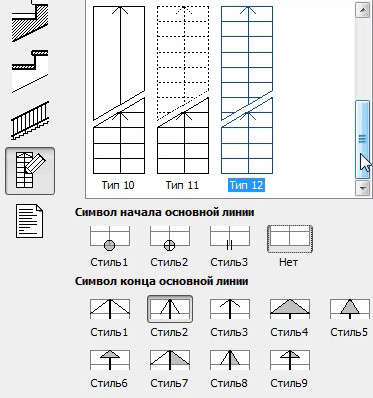
Task: Open the 2D symbol settings sidebar icon
Action: (30, 171)
